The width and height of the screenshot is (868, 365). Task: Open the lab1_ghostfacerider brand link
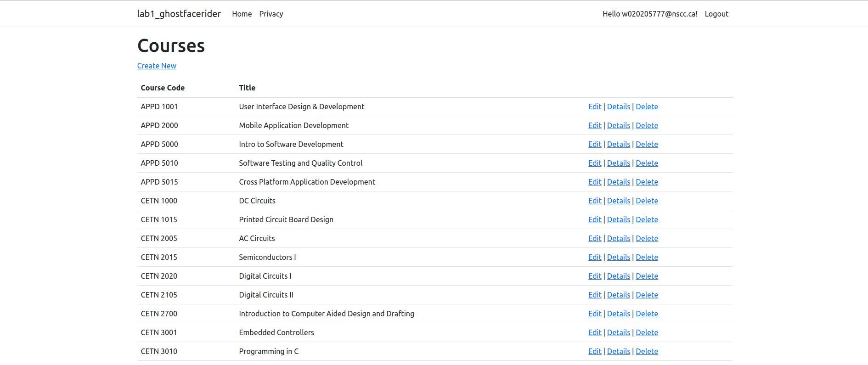(x=179, y=14)
